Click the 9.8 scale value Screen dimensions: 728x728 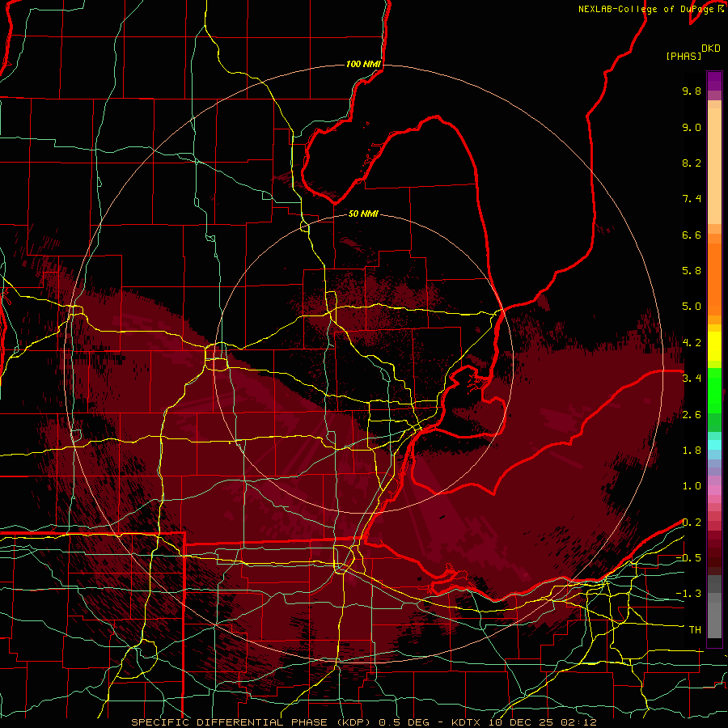(x=692, y=91)
